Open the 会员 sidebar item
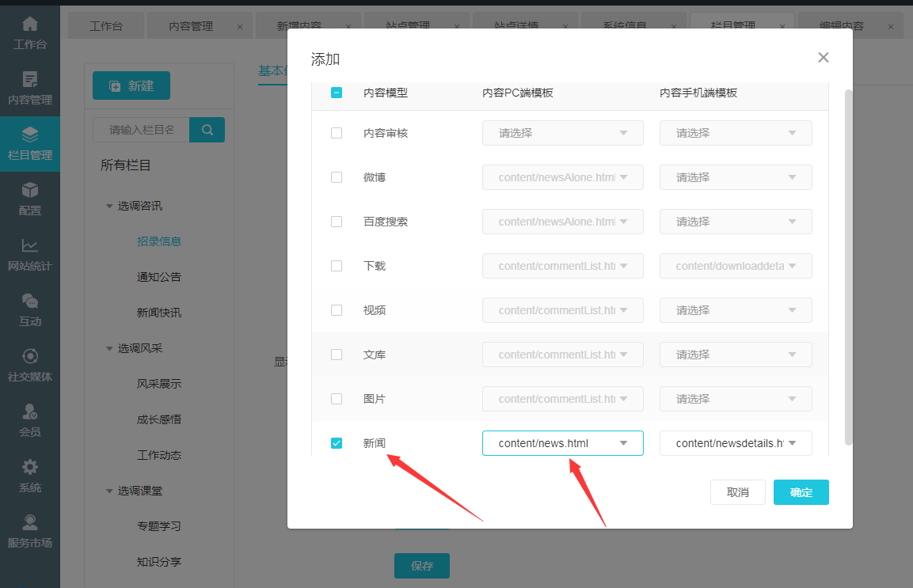Image resolution: width=913 pixels, height=588 pixels. tap(30, 420)
